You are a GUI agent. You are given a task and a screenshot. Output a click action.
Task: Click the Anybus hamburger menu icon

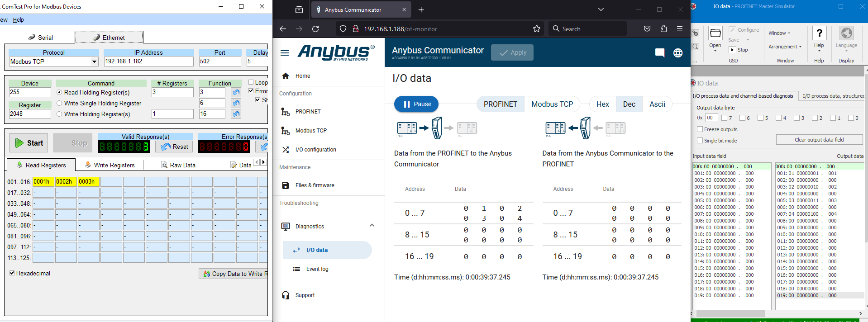tap(285, 53)
